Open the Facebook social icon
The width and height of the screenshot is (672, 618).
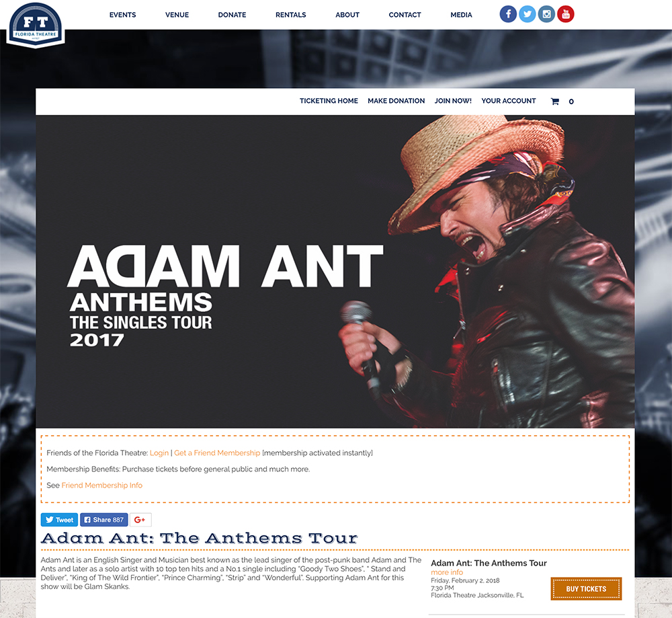pos(508,14)
